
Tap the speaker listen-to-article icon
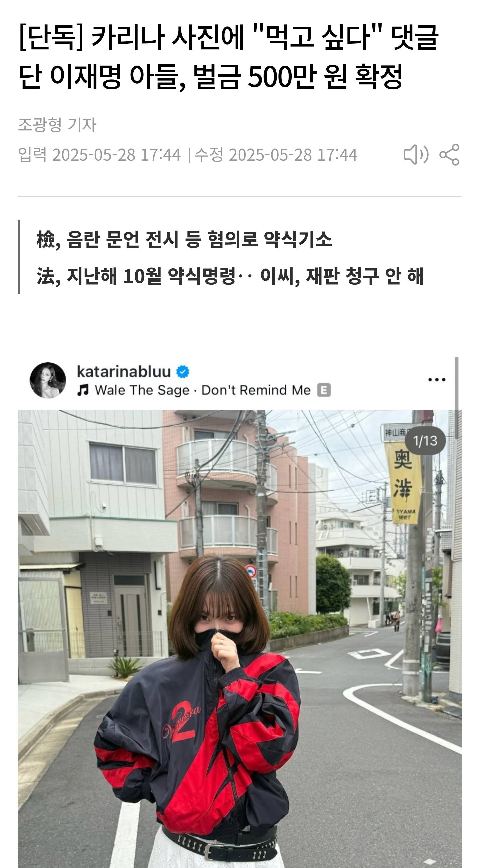click(x=416, y=155)
